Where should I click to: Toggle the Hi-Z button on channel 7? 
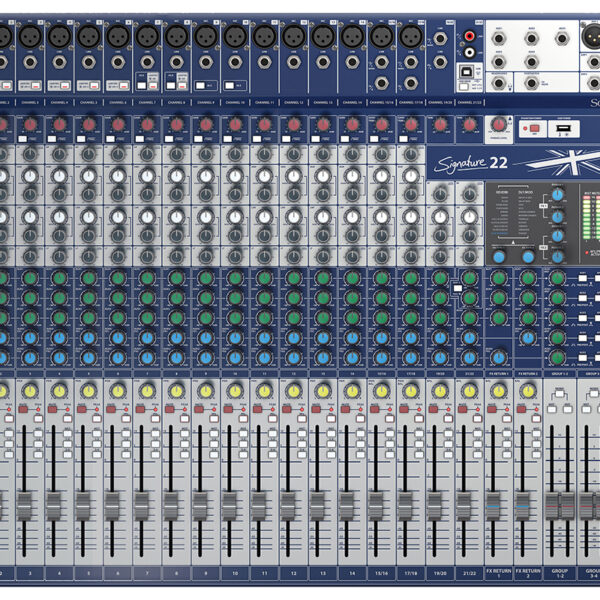[x=142, y=85]
